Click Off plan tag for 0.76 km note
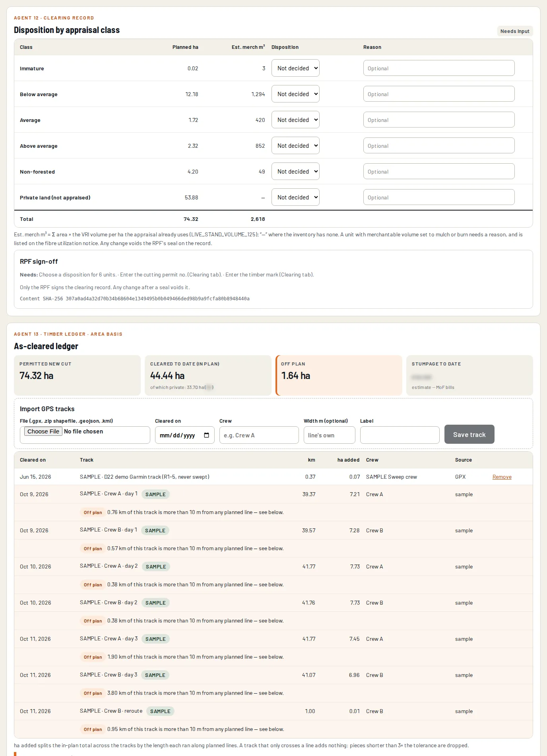The height and width of the screenshot is (756, 547). tap(93, 512)
